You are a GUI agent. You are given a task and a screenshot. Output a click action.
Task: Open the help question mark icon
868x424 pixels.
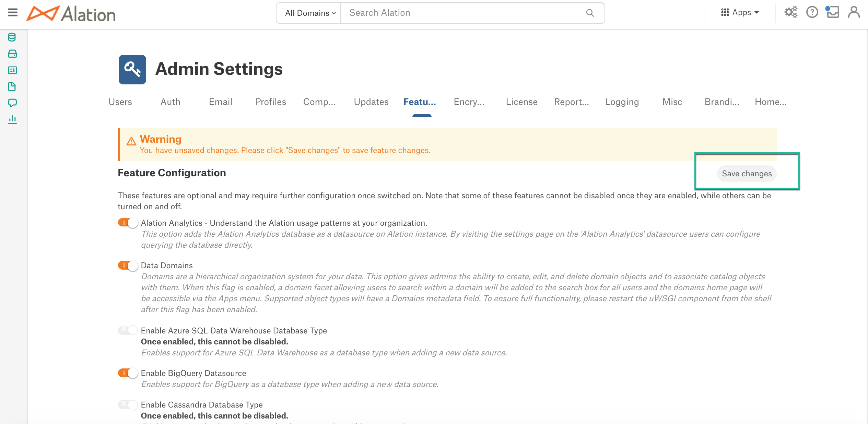[x=812, y=12]
